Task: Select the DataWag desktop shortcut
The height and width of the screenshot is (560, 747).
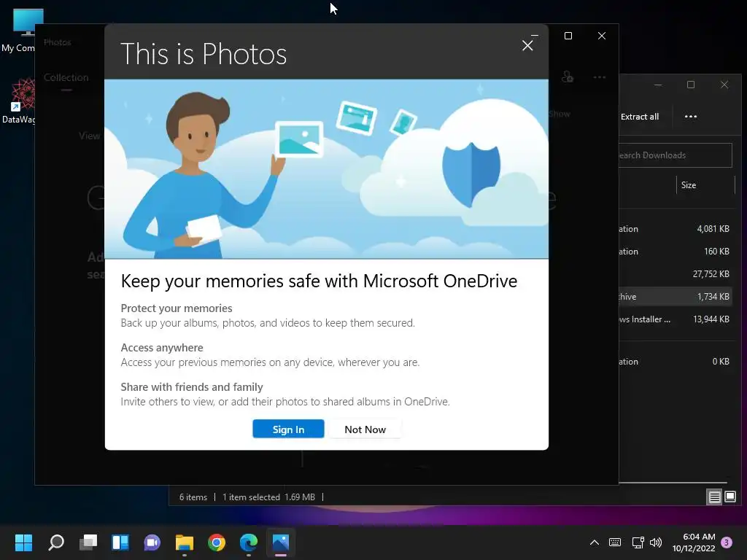Action: click(19, 101)
